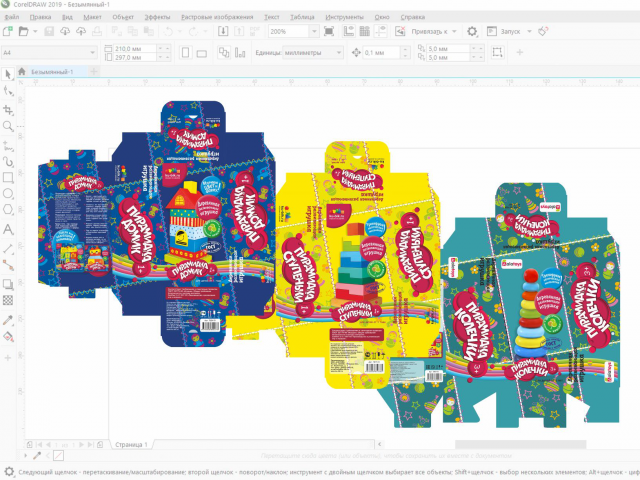Click the Undo arrow icon
The image size is (640, 480).
point(168,31)
